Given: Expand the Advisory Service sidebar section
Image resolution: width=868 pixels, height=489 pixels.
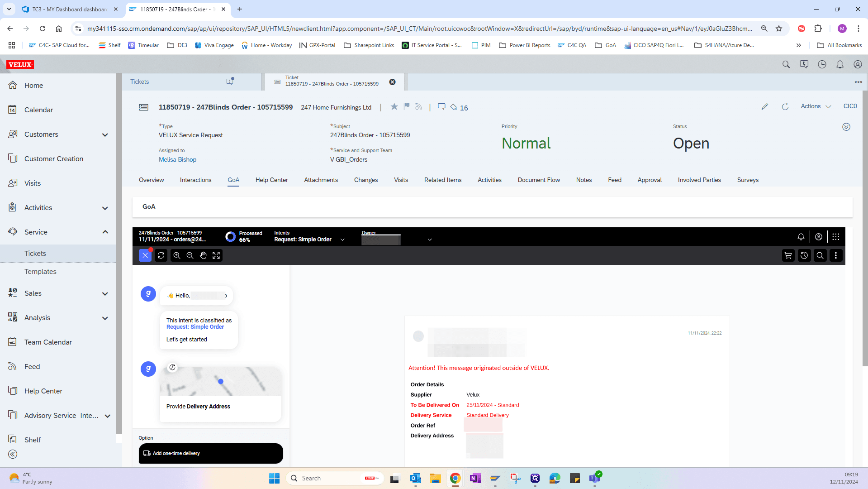Looking at the screenshot, I should pos(108,416).
